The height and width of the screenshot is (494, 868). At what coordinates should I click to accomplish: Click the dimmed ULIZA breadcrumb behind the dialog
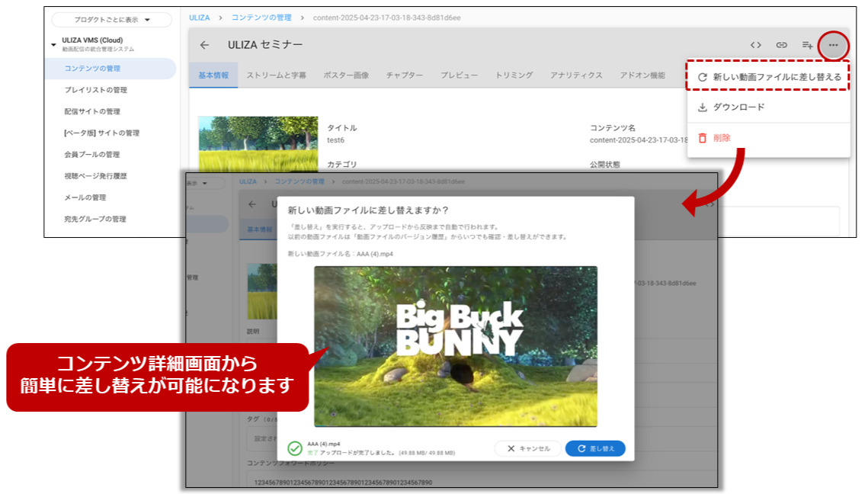248,181
